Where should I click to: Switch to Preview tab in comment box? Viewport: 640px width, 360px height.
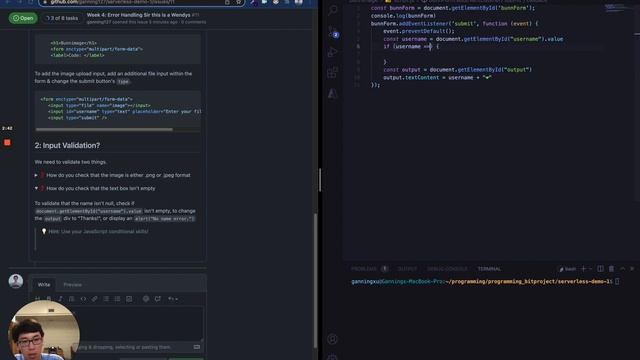[73, 284]
